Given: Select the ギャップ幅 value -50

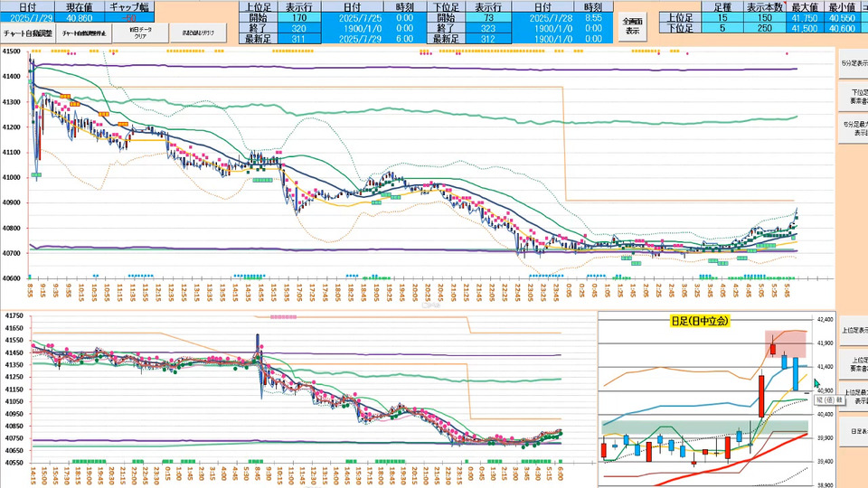Looking at the screenshot, I should (x=128, y=18).
